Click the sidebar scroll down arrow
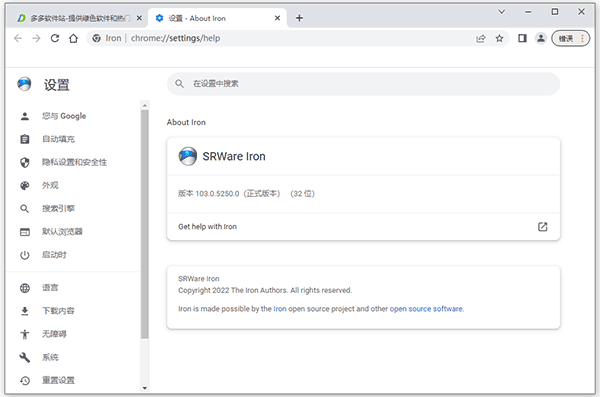Viewport: 600px width, 397px height. pos(145,388)
